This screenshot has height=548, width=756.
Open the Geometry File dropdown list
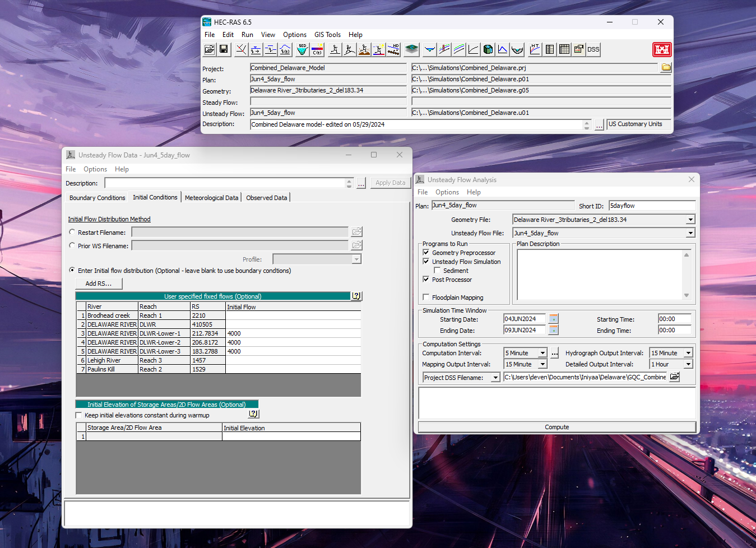point(690,220)
